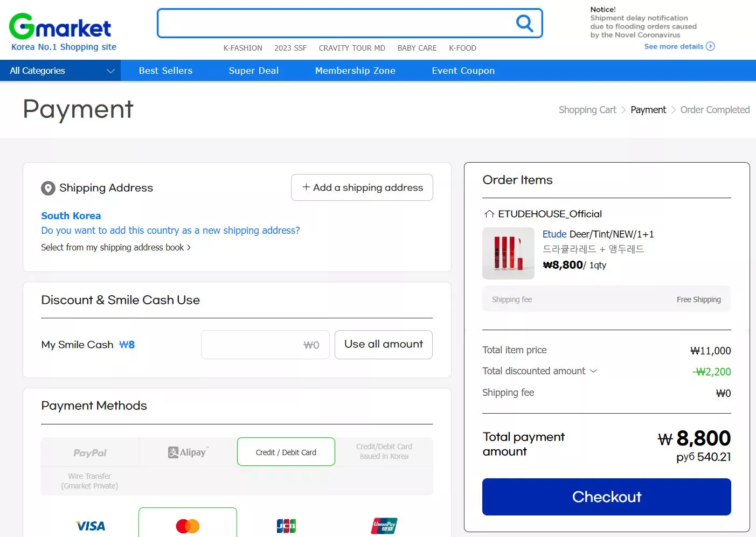Open the CRAVITY TOUR MD link
Image resolution: width=756 pixels, height=537 pixels.
pyautogui.click(x=352, y=48)
